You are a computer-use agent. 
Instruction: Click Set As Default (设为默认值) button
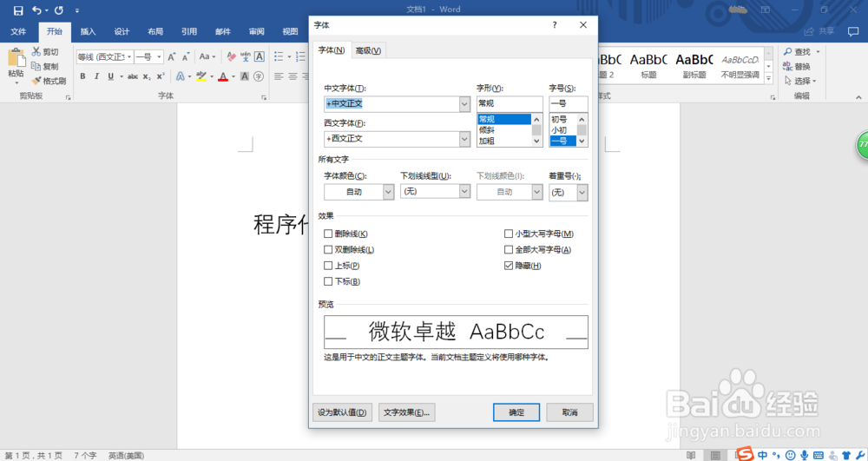pos(342,412)
